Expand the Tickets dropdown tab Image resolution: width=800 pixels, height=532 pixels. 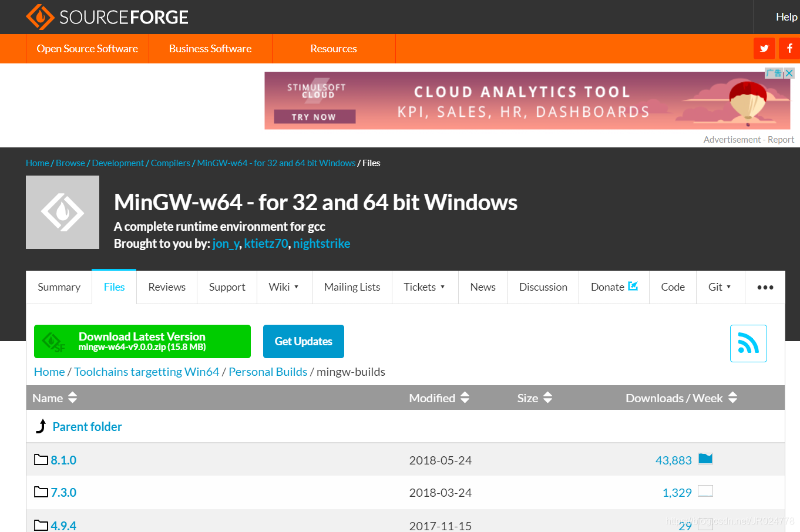(425, 287)
